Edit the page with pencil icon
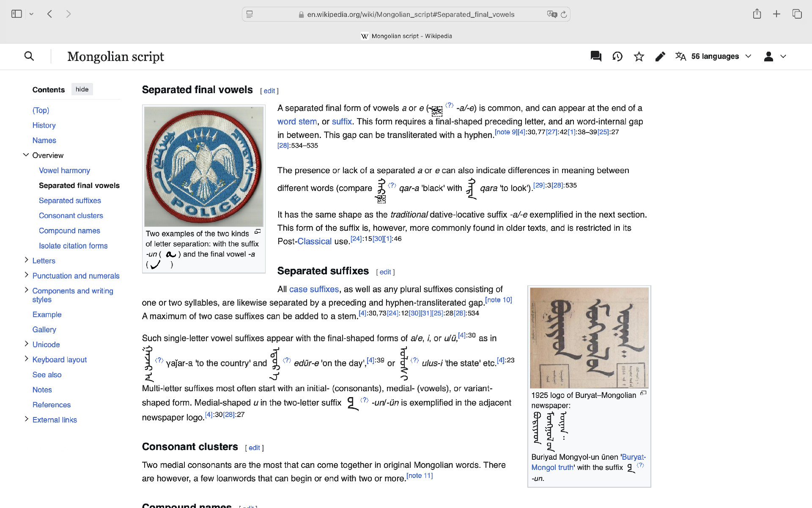812x508 pixels. point(660,56)
